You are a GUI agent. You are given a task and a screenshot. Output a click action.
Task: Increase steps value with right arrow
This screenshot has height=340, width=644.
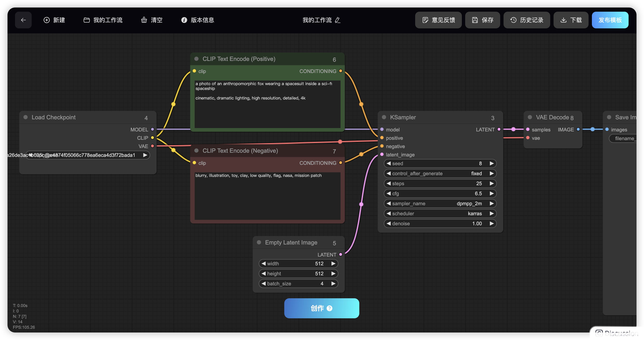pyautogui.click(x=491, y=183)
